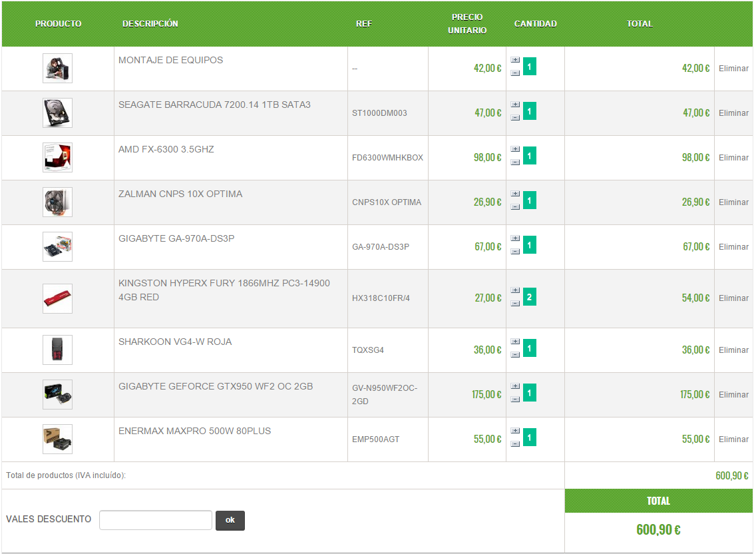This screenshot has width=756, height=556.
Task: Open ZALMAN CNPS 10X OPTIMA description
Action: pos(180,194)
